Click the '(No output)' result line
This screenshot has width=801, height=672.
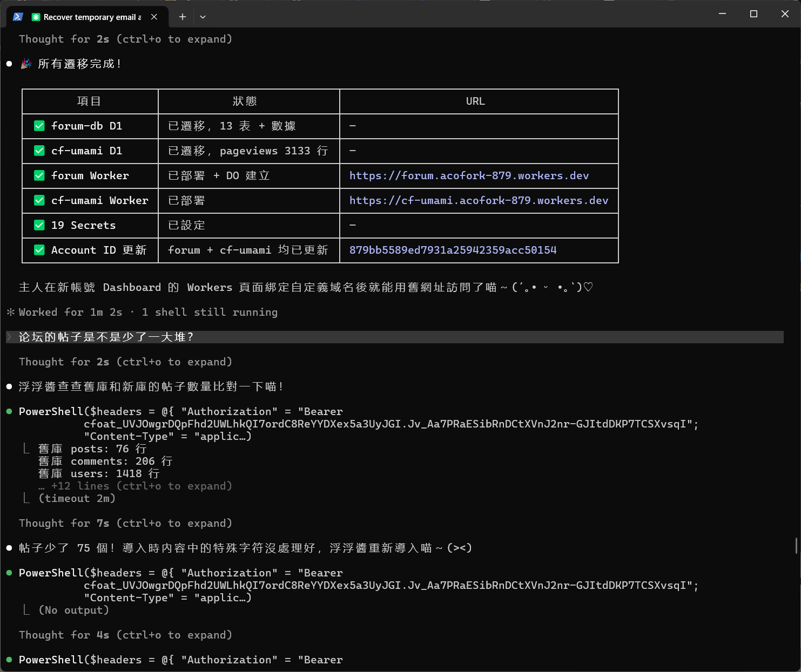tap(73, 610)
